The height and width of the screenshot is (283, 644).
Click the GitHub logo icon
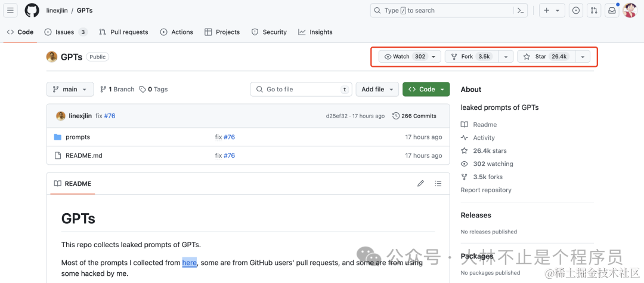pos(32,10)
